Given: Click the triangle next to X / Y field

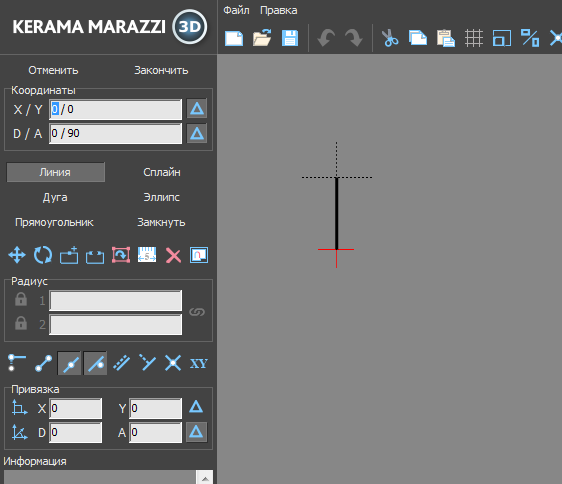Looking at the screenshot, I should pyautogui.click(x=197, y=109).
